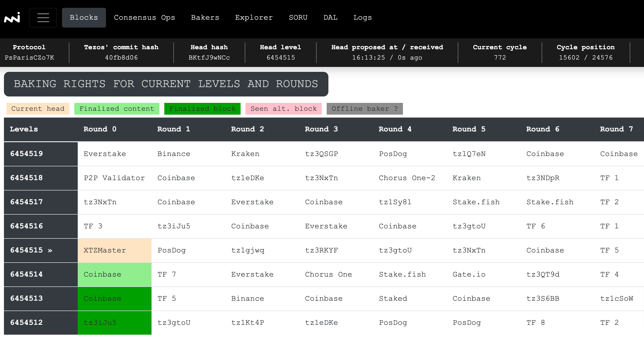The image size is (644, 345).
Task: Open the DAL page
Action: click(x=330, y=17)
